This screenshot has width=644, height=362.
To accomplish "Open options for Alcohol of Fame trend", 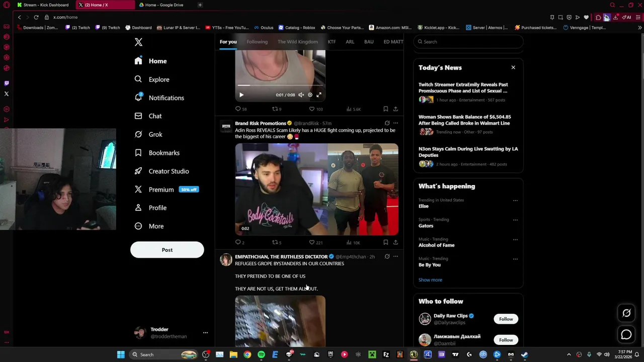I will click(515, 240).
